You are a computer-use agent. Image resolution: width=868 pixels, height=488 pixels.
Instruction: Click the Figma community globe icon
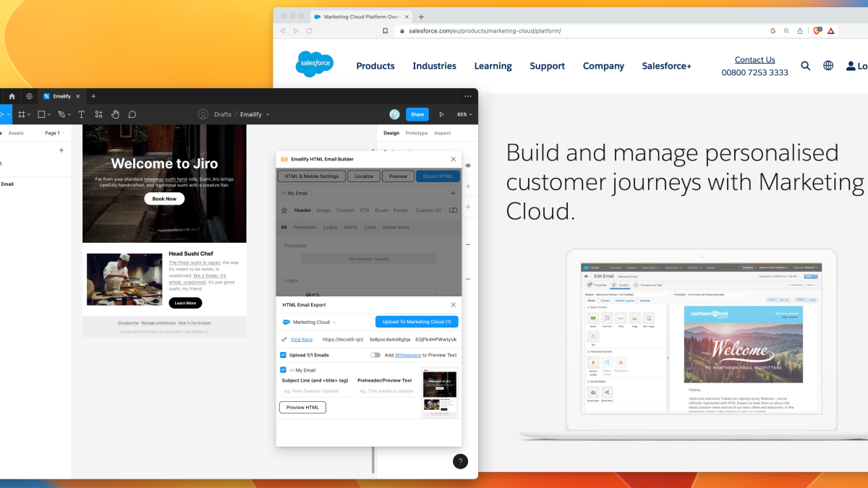[x=29, y=96]
